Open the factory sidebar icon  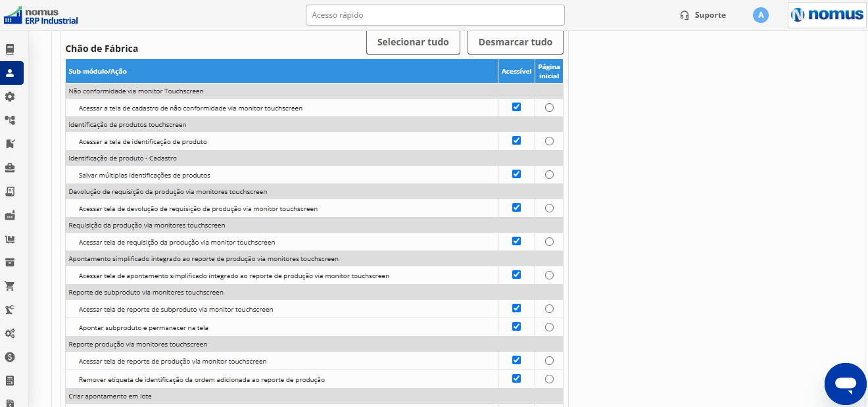pos(10,215)
